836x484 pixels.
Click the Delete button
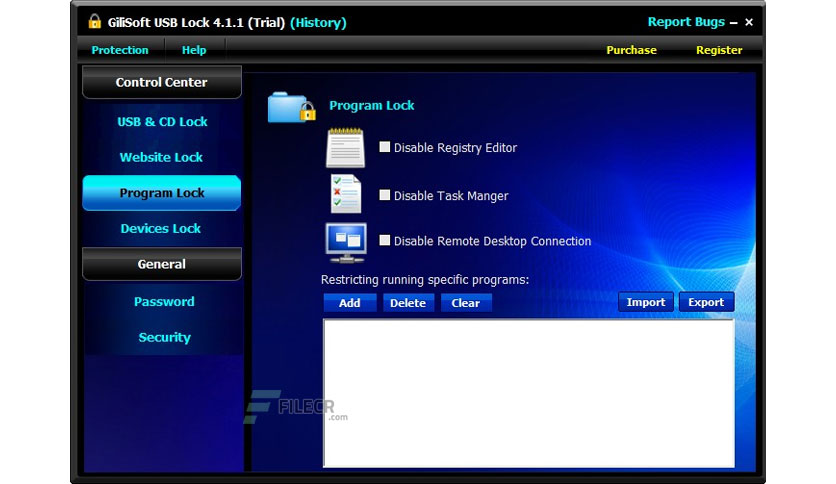(408, 303)
